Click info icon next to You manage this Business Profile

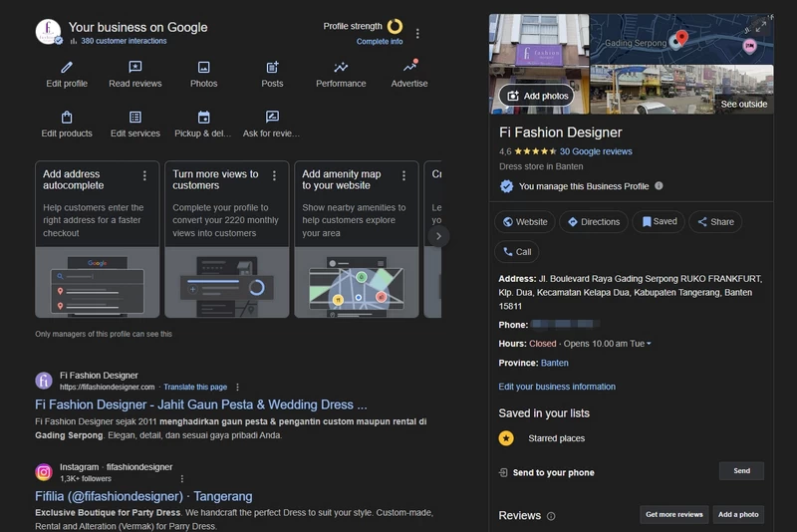659,186
